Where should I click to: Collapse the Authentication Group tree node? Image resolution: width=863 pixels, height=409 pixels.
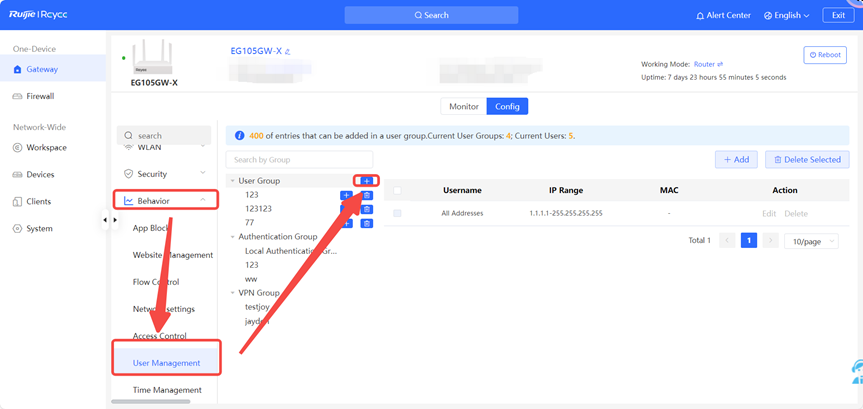(233, 237)
